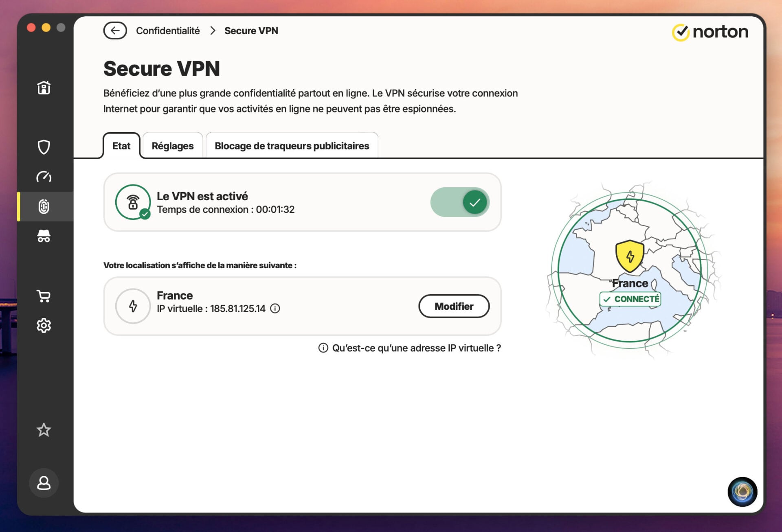Switch to the Réglages tab
Image resolution: width=782 pixels, height=532 pixels.
pyautogui.click(x=173, y=146)
